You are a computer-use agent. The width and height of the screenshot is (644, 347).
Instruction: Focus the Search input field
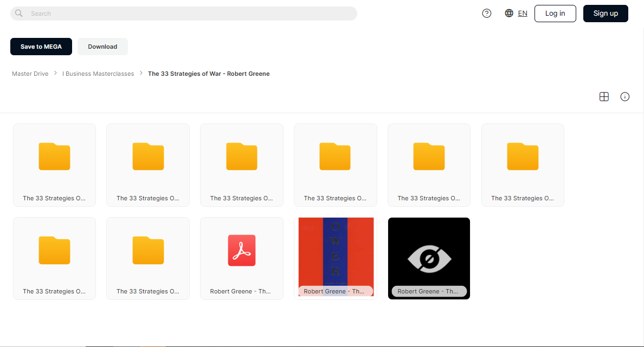coord(184,14)
